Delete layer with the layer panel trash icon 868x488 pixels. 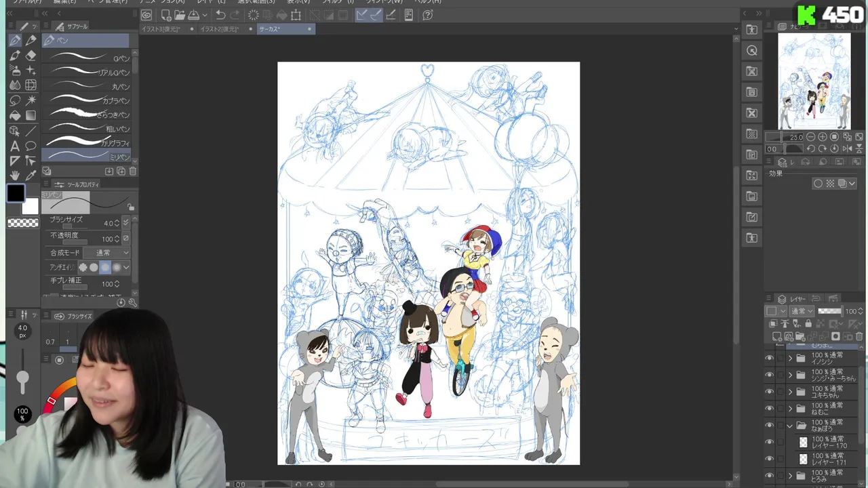tap(859, 337)
